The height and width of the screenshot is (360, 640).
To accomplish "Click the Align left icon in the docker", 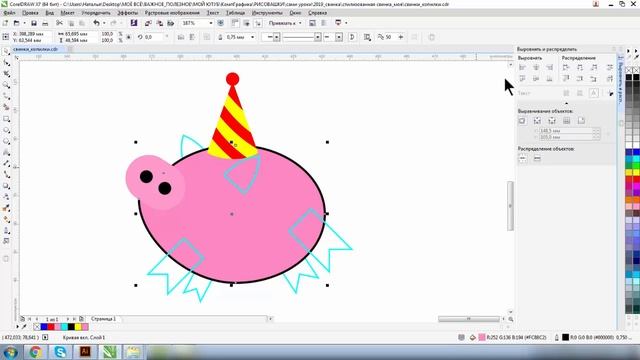I will click(522, 67).
